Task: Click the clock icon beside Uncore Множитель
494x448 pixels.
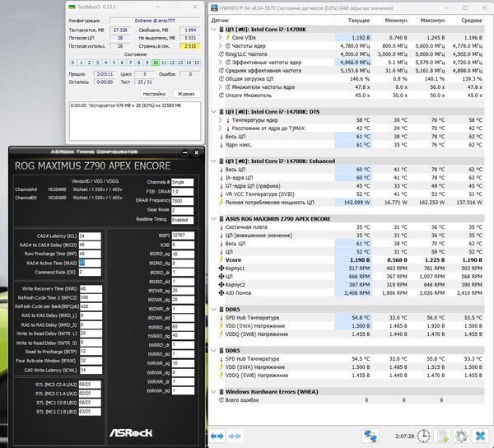Action: [x=221, y=96]
